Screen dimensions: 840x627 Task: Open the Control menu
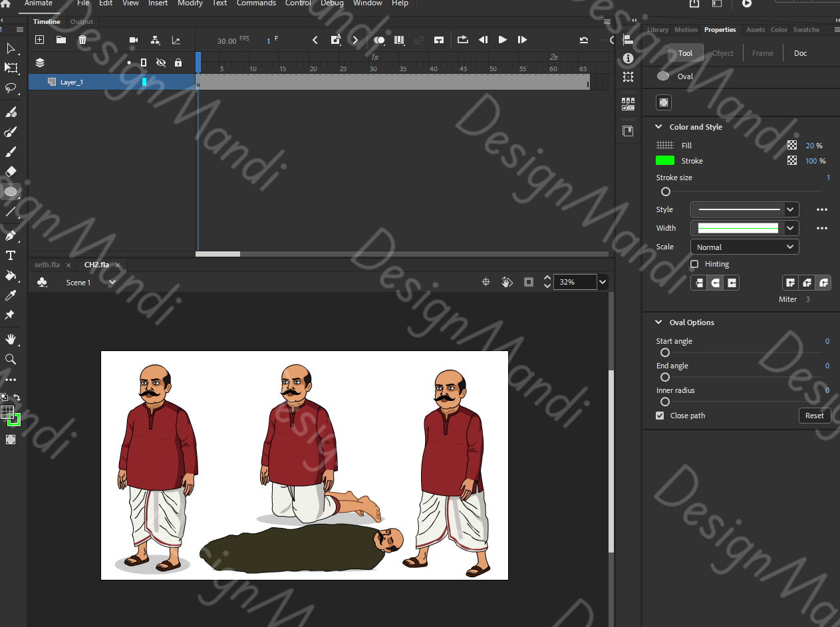[298, 3]
